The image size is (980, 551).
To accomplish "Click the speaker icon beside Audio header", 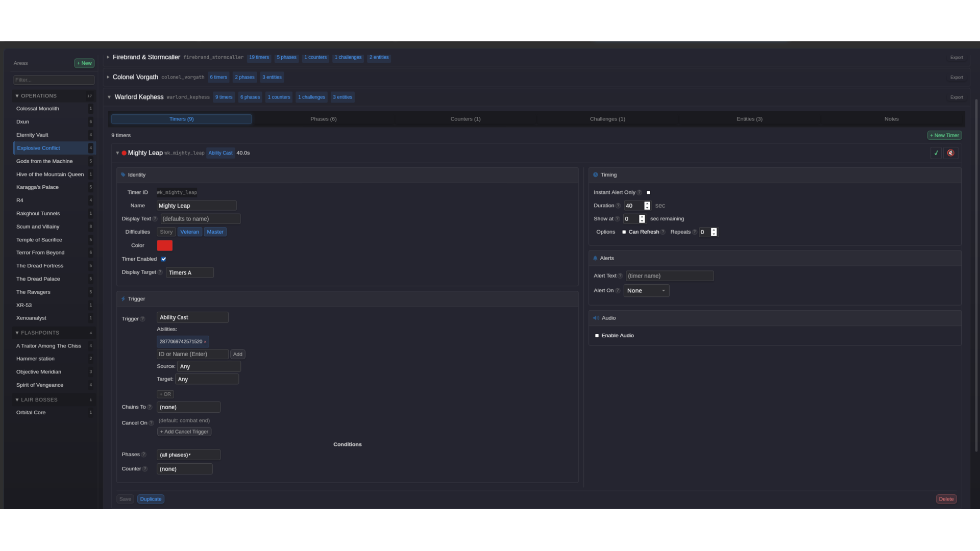I will click(596, 317).
